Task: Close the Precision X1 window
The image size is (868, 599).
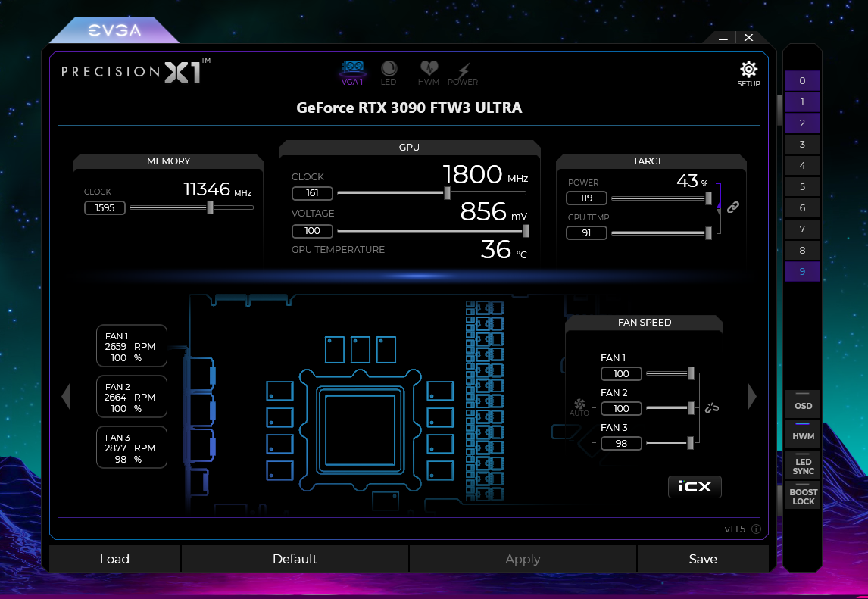Action: click(x=748, y=38)
